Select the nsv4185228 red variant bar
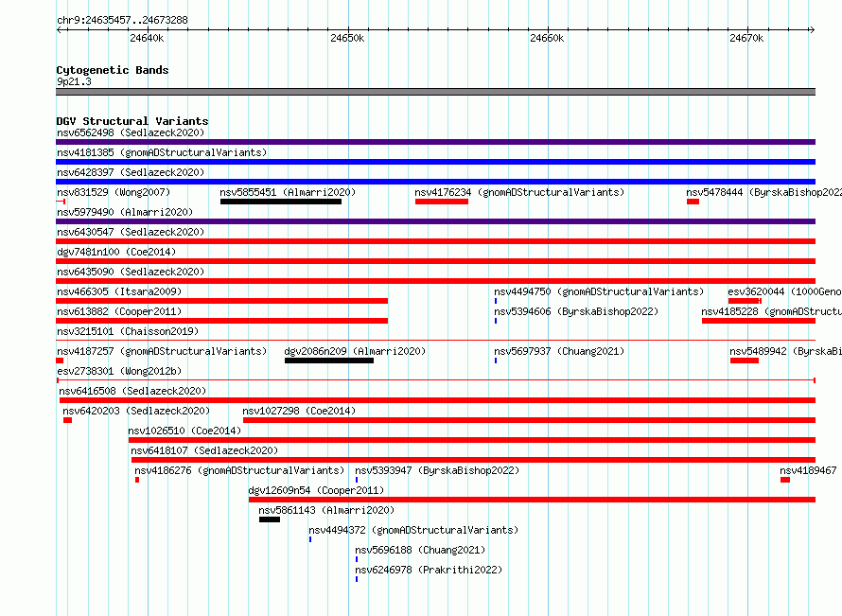Screen dimensions: 842x616 point(759,321)
